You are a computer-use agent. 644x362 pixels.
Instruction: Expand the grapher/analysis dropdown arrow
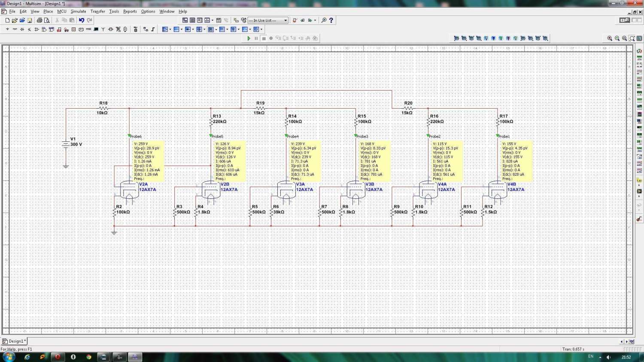pos(213,20)
